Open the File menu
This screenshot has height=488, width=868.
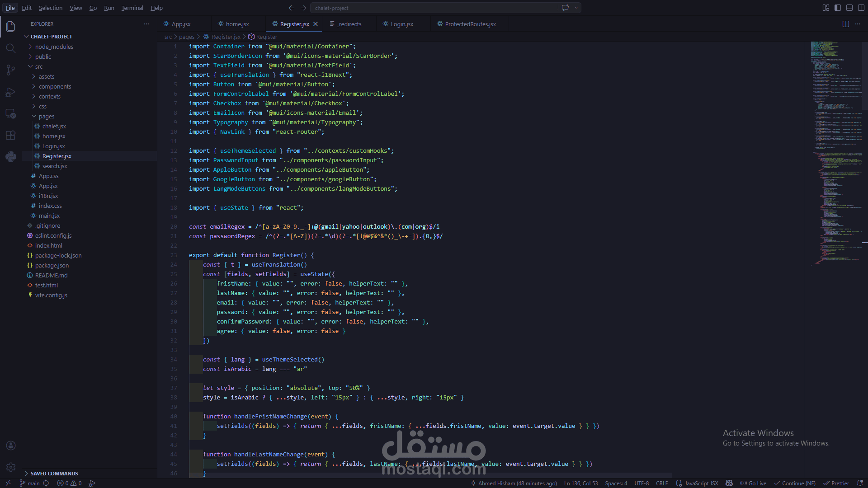tap(10, 8)
